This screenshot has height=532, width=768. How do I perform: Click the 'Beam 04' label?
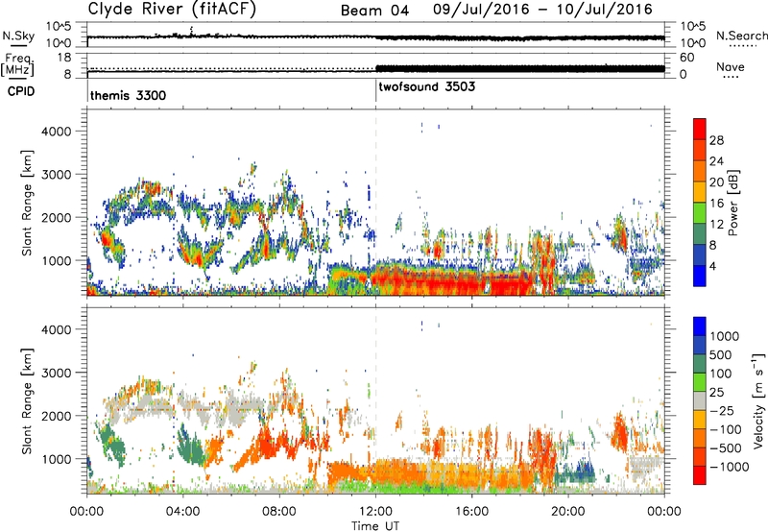coord(374,11)
